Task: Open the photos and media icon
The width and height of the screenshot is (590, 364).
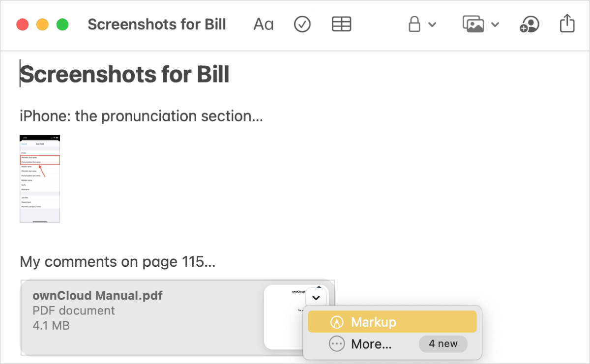Action: 473,24
